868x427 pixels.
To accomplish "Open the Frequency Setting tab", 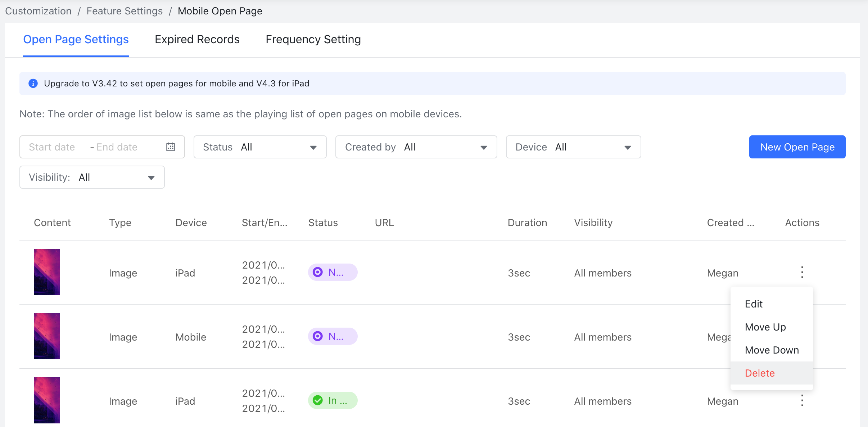I will tap(313, 39).
